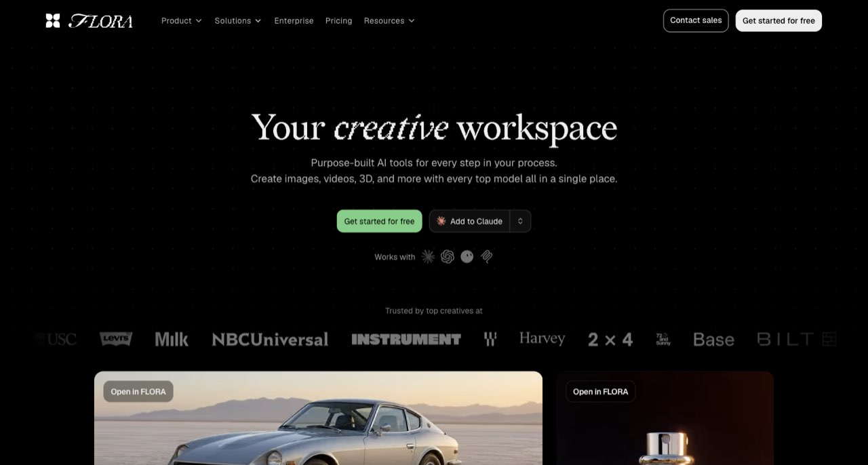
Task: Click the FLORA logo in the header
Action: 89,21
